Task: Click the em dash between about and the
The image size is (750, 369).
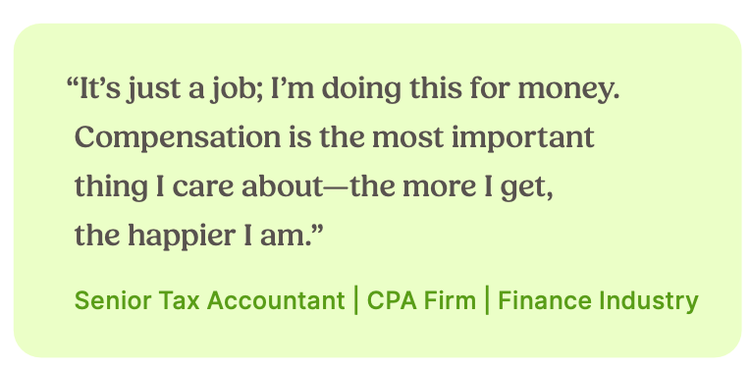Action: [337, 189]
